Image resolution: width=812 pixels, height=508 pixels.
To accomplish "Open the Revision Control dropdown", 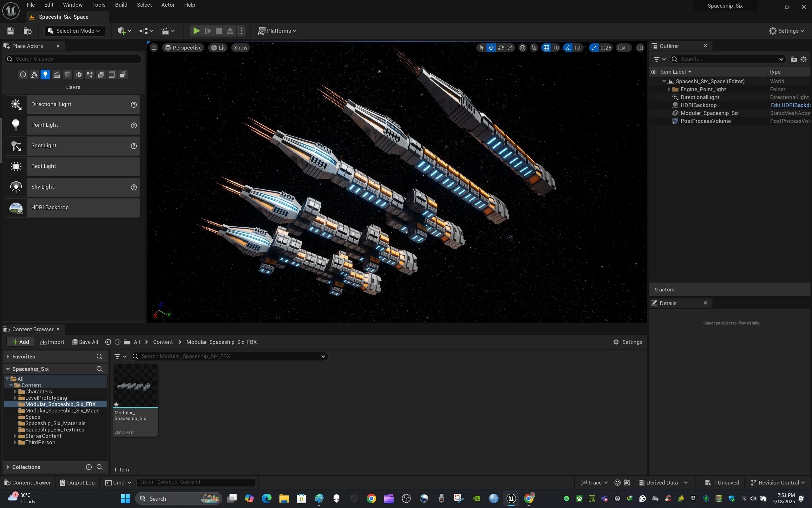I will (777, 483).
